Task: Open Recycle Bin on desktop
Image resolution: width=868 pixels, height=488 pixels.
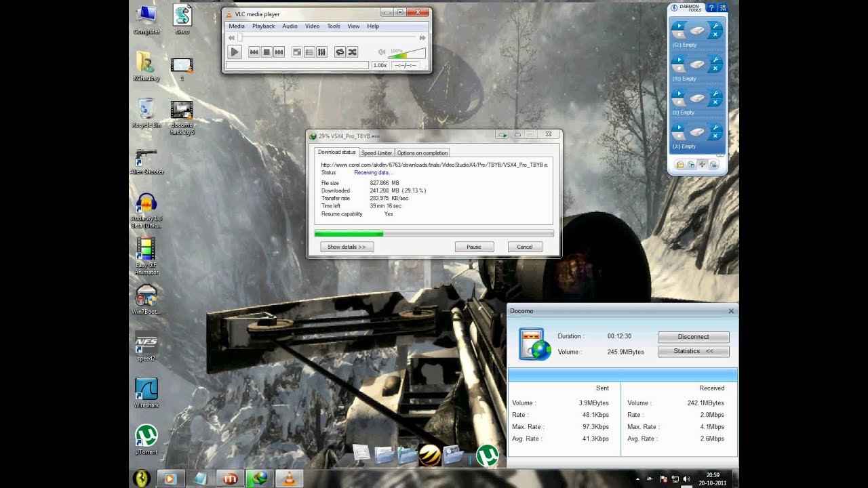Action: pos(146,113)
